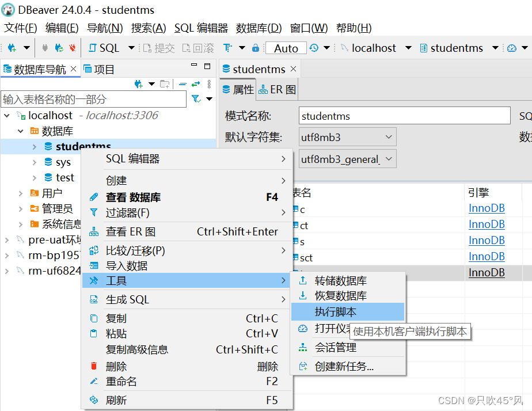Click the navigator filter funnel icon
This screenshot has width=532, height=411.
click(x=196, y=98)
